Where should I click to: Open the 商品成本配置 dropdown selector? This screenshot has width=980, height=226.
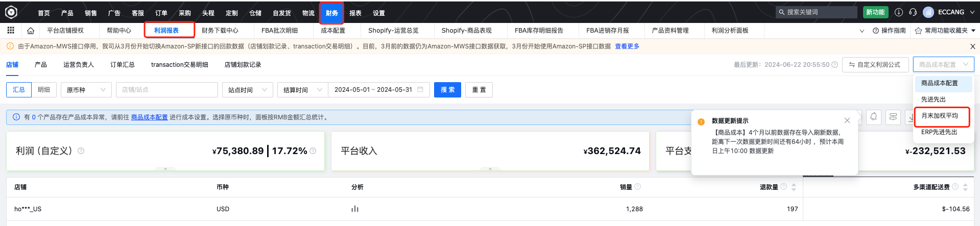tap(943, 65)
